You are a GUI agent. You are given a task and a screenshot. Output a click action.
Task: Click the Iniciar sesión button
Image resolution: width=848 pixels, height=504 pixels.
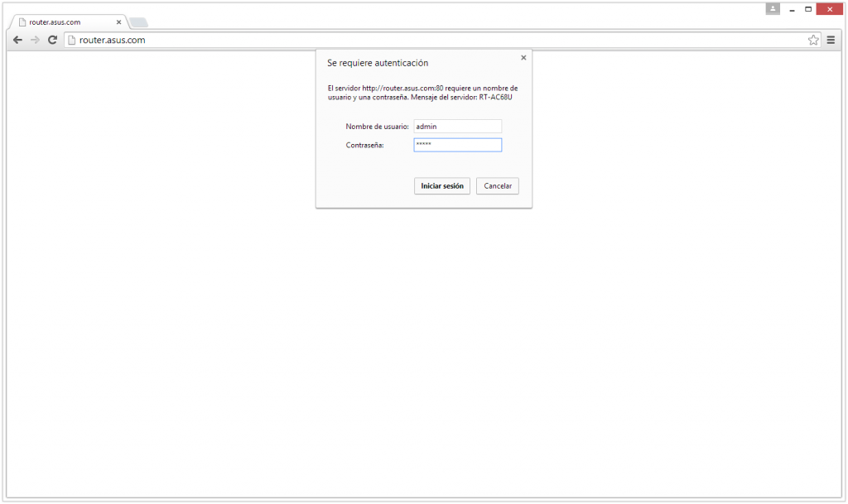[x=442, y=186]
